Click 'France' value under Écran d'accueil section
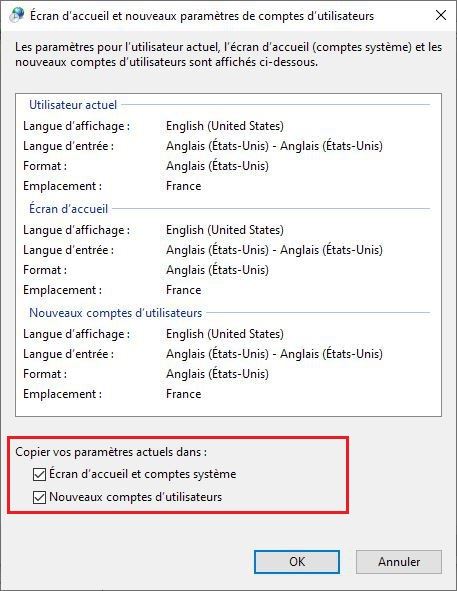The height and width of the screenshot is (591, 457). 184,290
